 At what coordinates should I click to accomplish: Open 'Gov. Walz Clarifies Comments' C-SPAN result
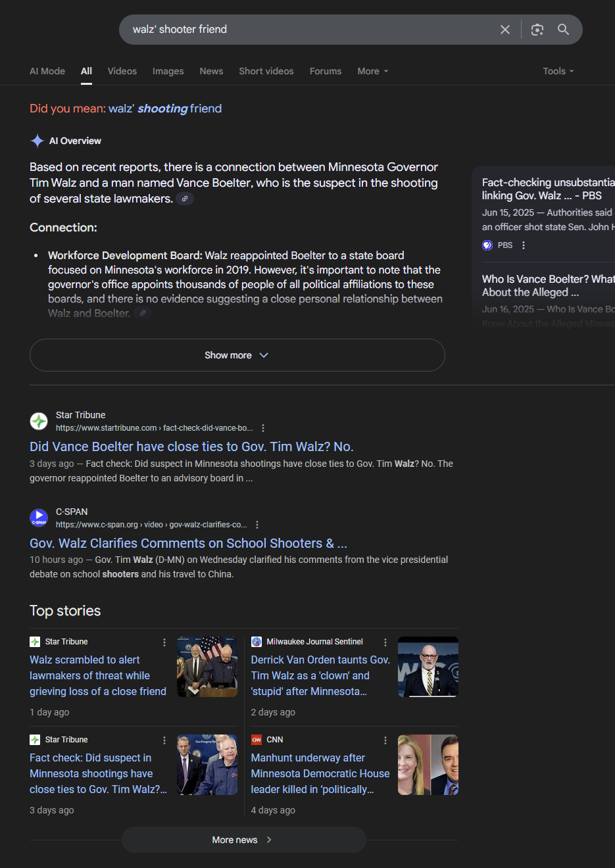click(x=188, y=543)
